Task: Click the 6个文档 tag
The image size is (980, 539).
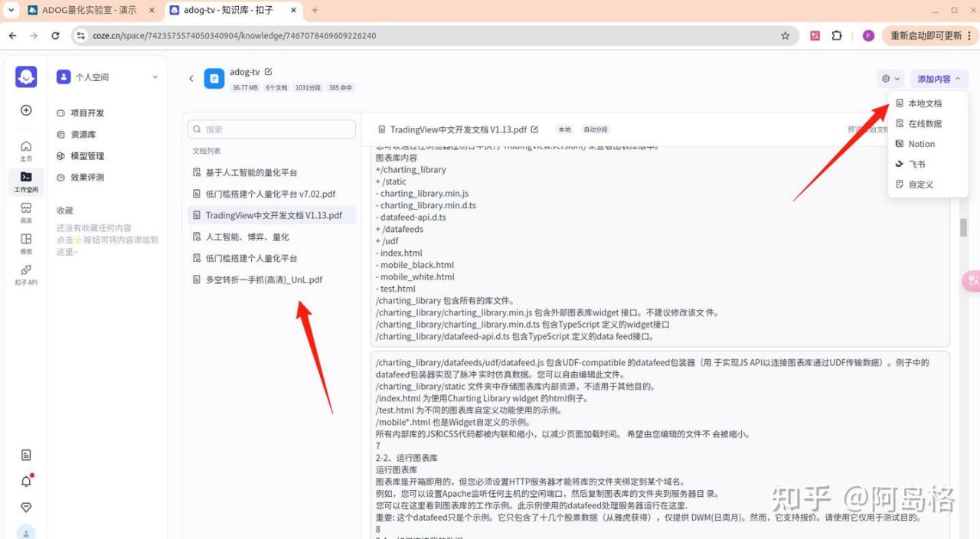Action: 277,88
